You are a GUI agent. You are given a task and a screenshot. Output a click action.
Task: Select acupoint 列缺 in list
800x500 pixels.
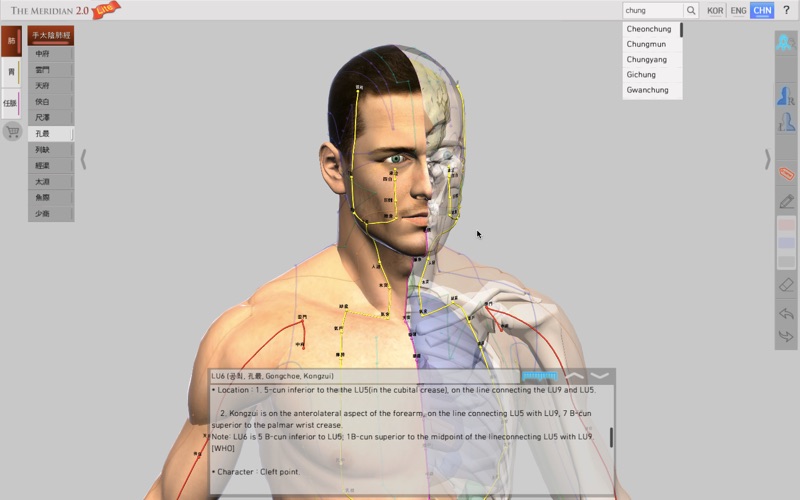51,149
